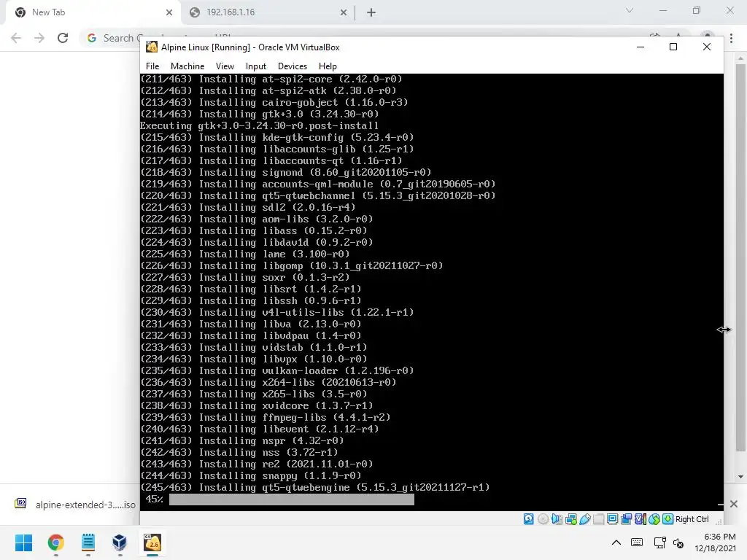Open the Machine menu
Screen dimensions: 747x560
(187, 66)
